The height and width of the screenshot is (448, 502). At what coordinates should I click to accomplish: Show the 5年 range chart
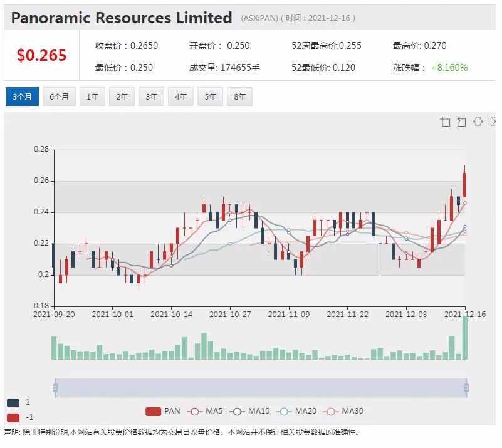(x=211, y=96)
